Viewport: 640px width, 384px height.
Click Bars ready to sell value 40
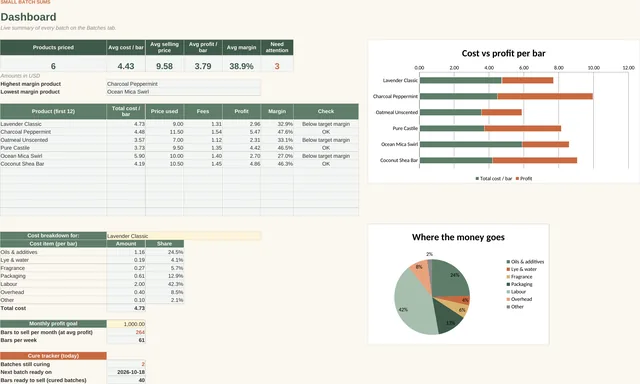126,380
